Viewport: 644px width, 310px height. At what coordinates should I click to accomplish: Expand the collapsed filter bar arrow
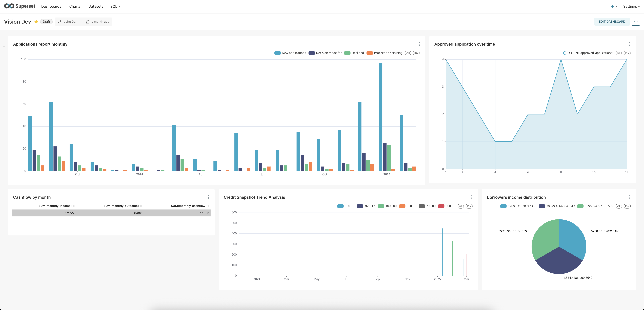point(4,39)
